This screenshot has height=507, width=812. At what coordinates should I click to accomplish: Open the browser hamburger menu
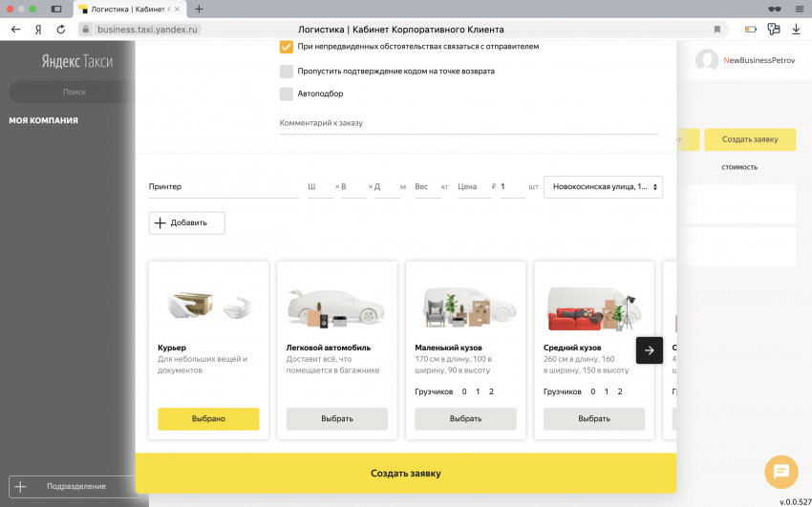pos(799,9)
